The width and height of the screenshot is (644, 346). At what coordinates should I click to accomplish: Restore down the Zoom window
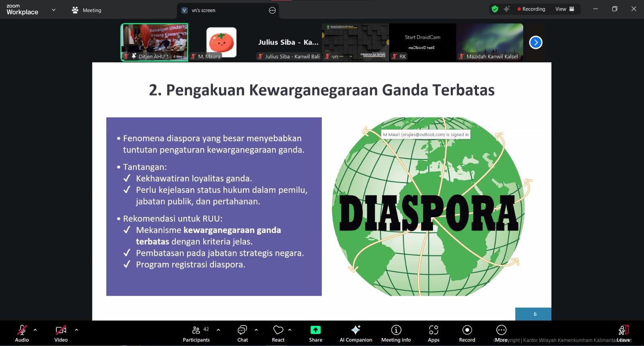[x=615, y=9]
